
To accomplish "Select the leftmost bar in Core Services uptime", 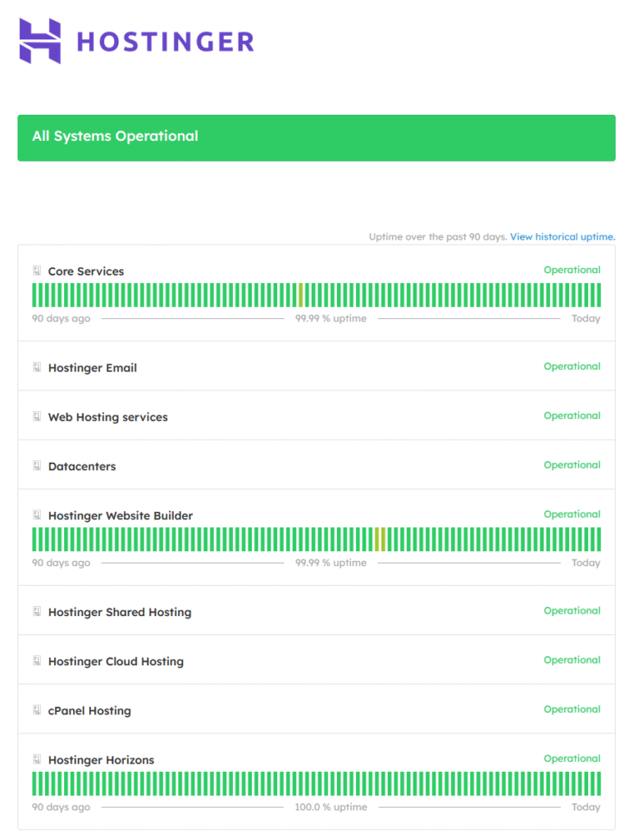I will [x=34, y=295].
